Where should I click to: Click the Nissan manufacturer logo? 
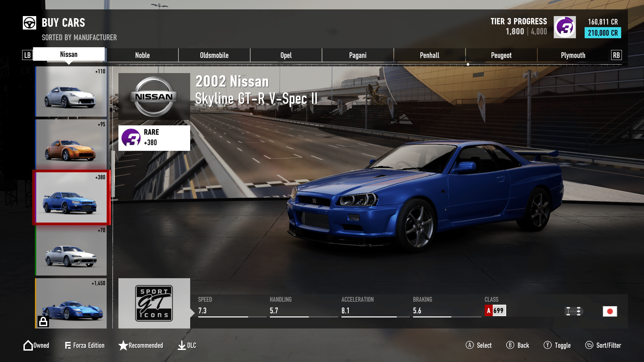(154, 97)
